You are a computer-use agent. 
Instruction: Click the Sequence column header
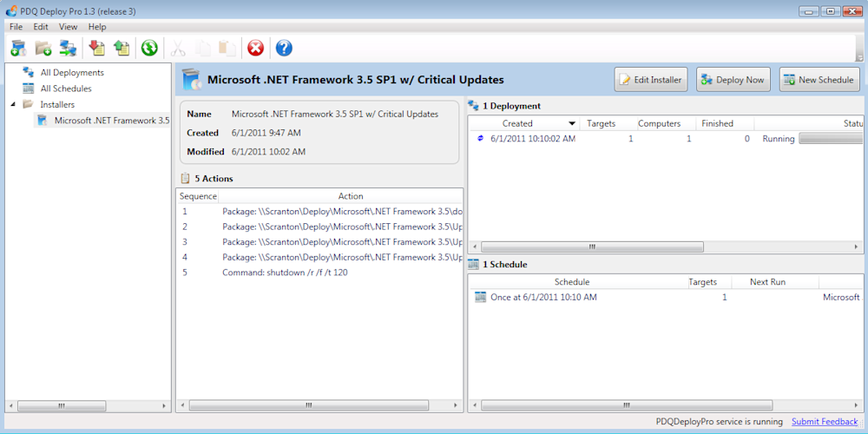pos(198,196)
